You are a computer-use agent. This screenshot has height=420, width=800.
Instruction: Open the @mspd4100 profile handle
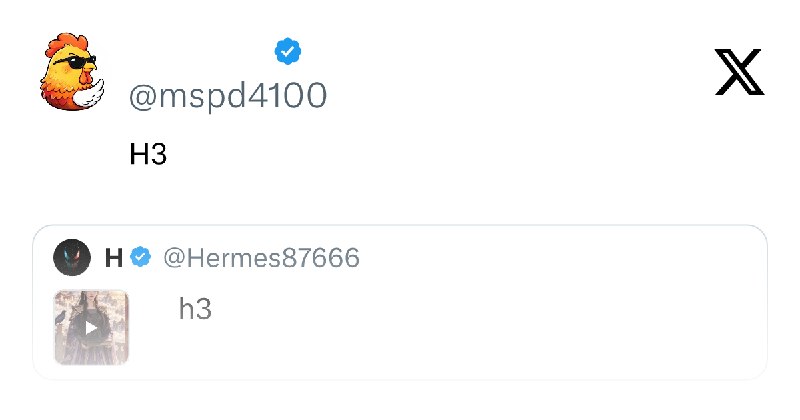(x=228, y=95)
